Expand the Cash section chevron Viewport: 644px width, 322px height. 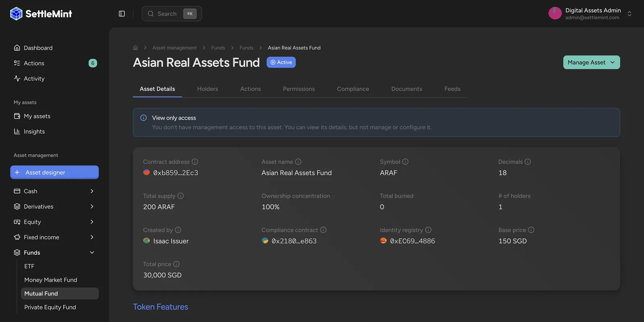92,191
